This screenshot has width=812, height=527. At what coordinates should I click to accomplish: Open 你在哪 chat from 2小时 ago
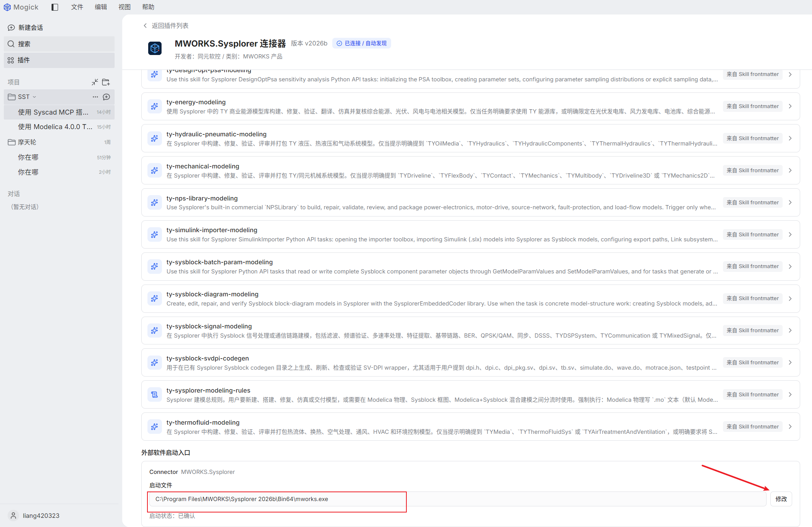pos(59,172)
